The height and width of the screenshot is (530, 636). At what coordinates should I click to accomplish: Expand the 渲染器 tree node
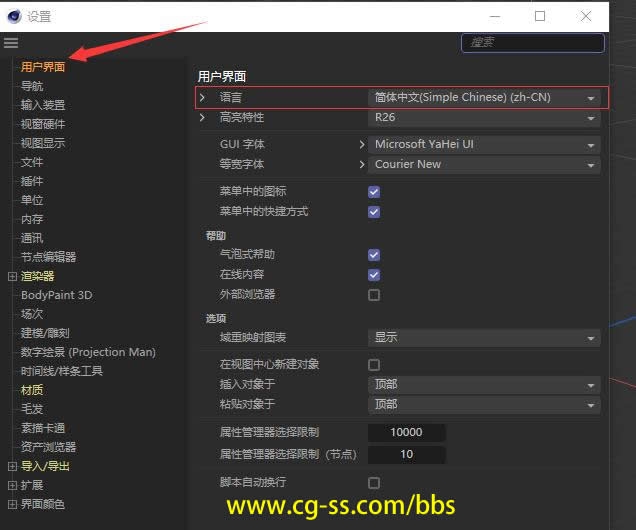(12, 276)
